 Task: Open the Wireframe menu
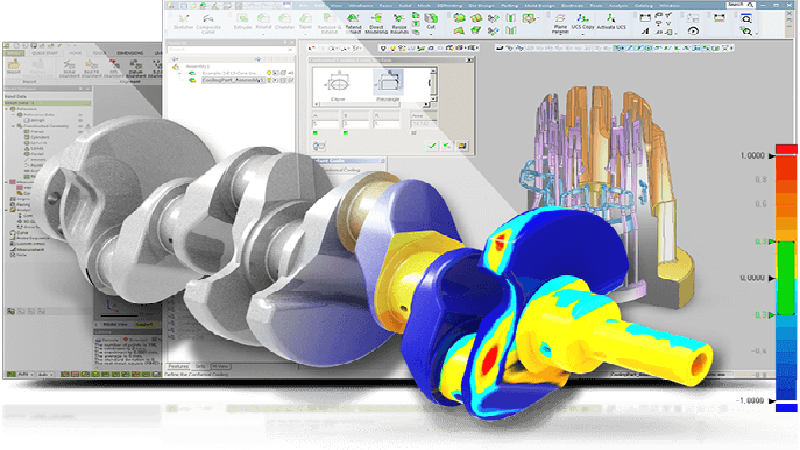(361, 5)
